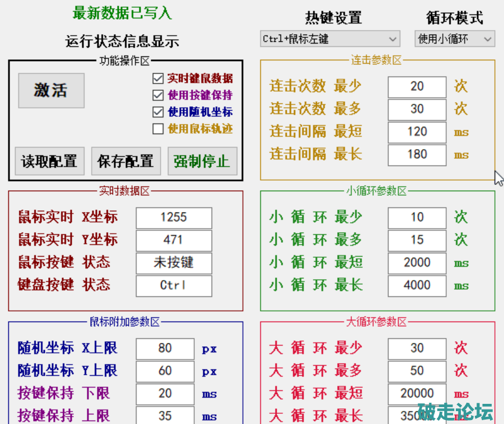Click the 读取配置 button
504x424 pixels.
point(49,162)
